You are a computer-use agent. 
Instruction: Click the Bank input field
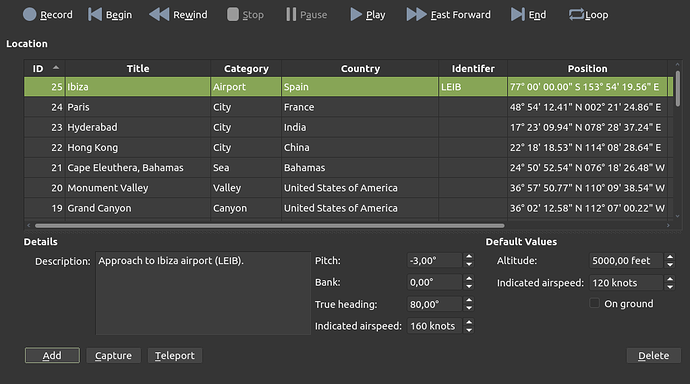(x=435, y=282)
